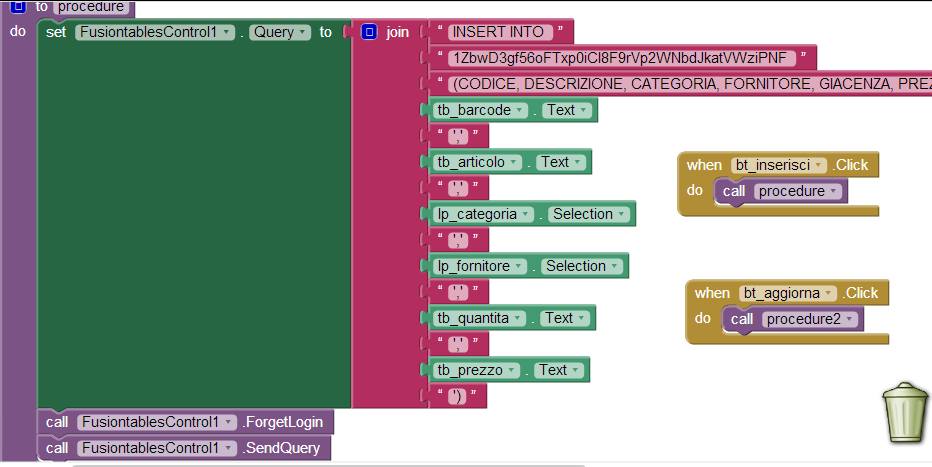Open the tb_barcode component dropdown
Screen dimensions: 932x467
pyautogui.click(x=480, y=110)
